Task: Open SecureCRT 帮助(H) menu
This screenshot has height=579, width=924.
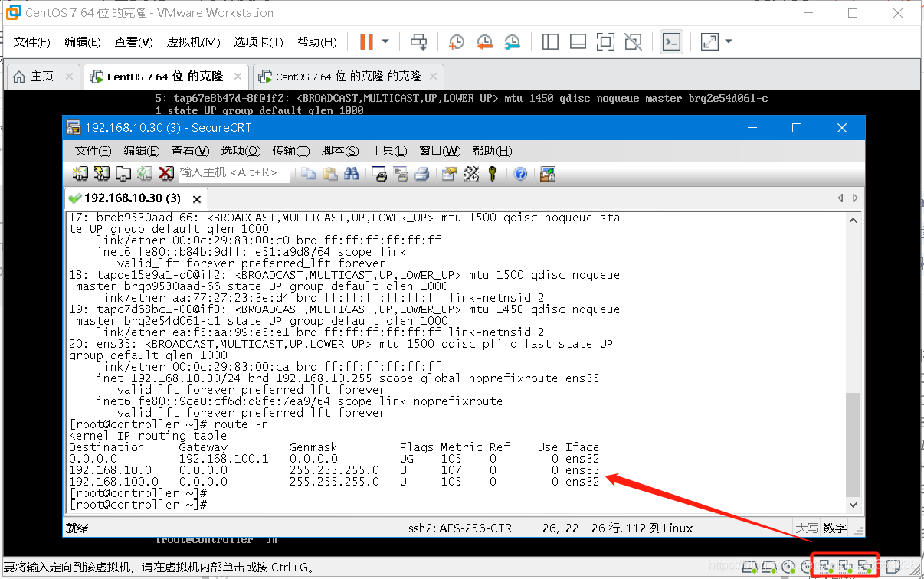Action: click(492, 151)
